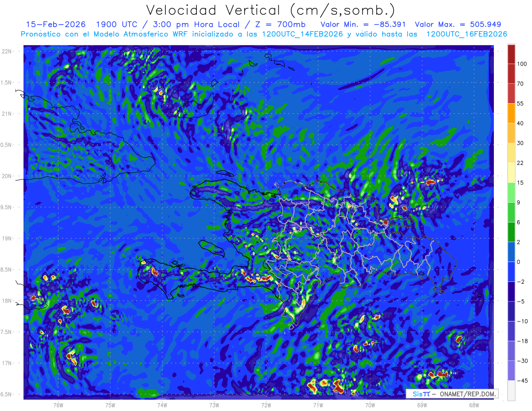Click latitude label '20N'
This screenshot has height=411, width=532.
[7, 176]
